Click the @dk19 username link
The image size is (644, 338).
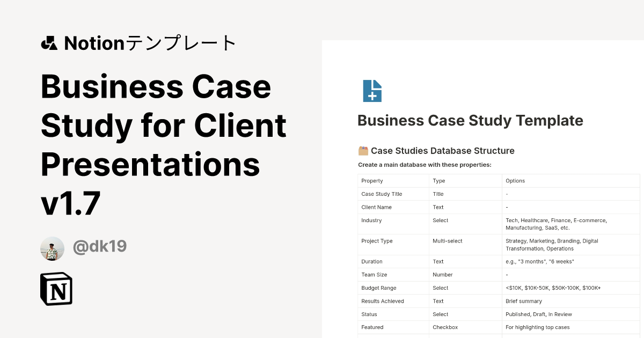tap(100, 247)
